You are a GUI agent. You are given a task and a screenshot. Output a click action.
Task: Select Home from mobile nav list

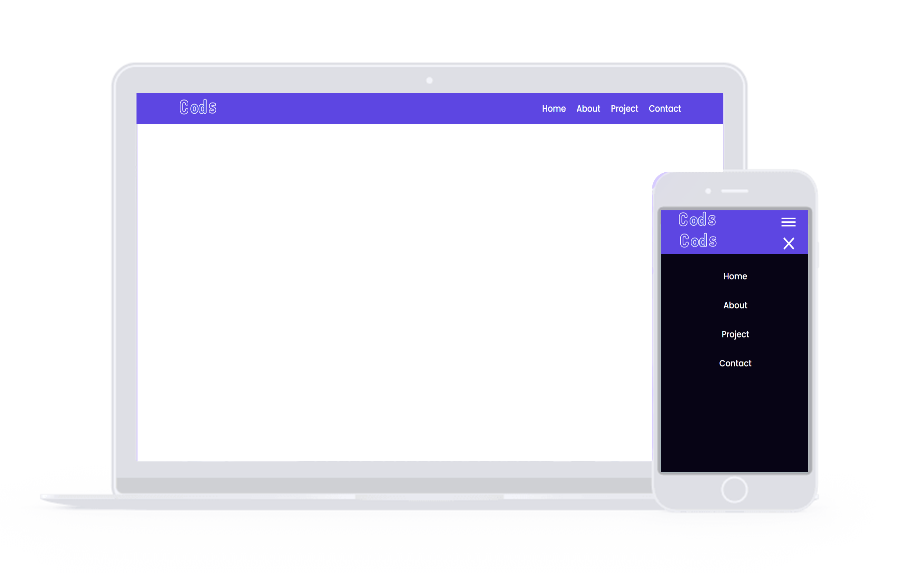click(x=735, y=277)
